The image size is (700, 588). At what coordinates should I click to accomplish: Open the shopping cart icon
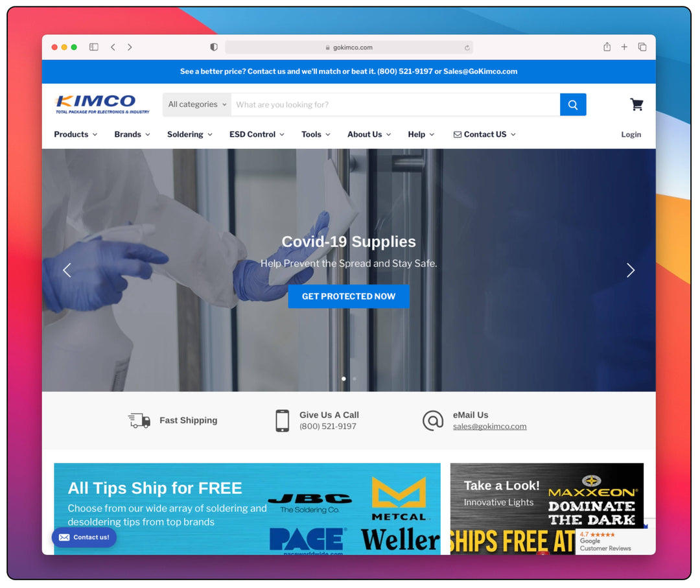coord(636,104)
